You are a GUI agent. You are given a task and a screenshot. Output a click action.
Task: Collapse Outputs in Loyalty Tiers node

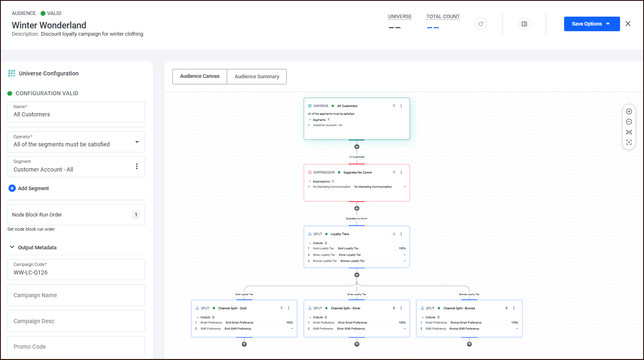(310, 243)
